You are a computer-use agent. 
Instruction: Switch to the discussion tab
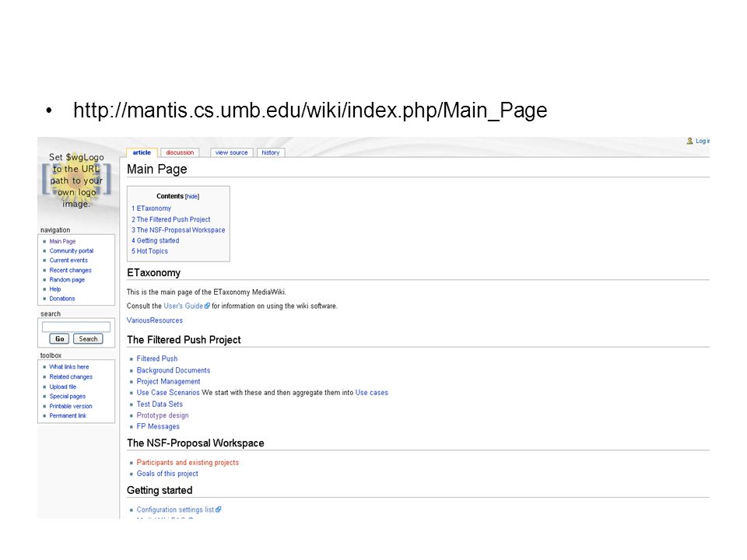[180, 153]
